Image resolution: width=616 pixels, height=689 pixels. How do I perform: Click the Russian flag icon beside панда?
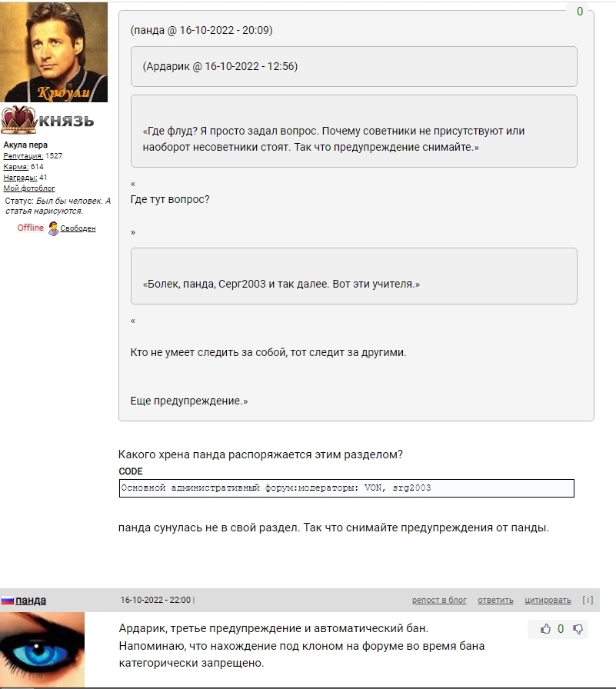pyautogui.click(x=7, y=601)
